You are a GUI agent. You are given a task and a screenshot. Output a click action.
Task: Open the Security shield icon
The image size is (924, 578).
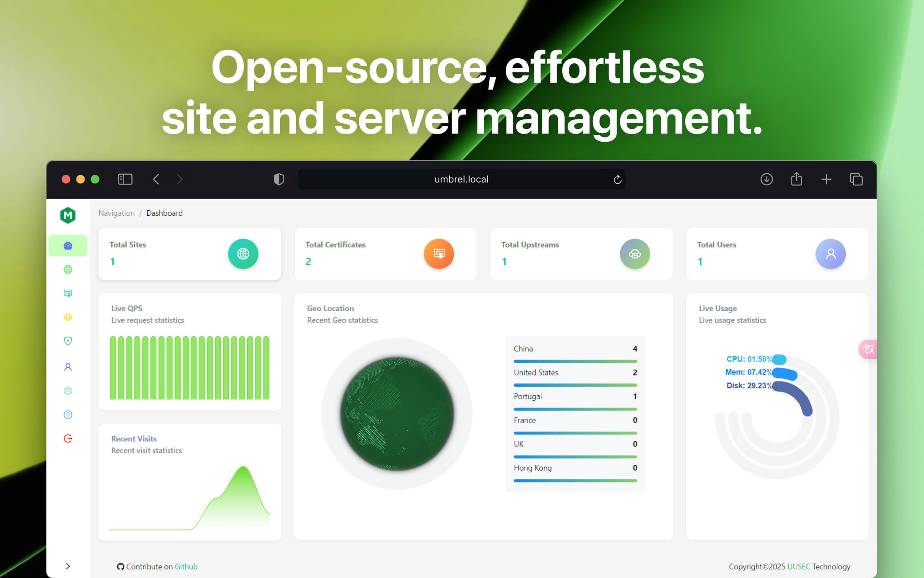pyautogui.click(x=68, y=341)
